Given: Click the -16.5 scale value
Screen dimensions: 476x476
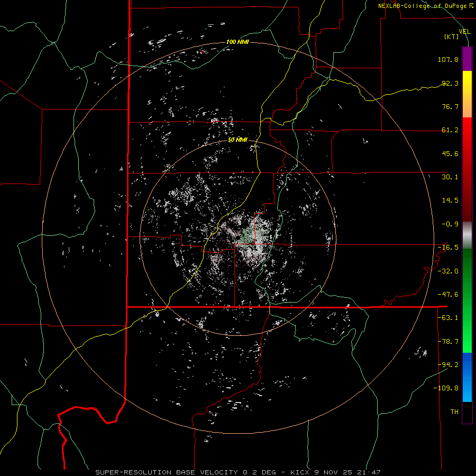Looking at the screenshot, I should pyautogui.click(x=448, y=248).
